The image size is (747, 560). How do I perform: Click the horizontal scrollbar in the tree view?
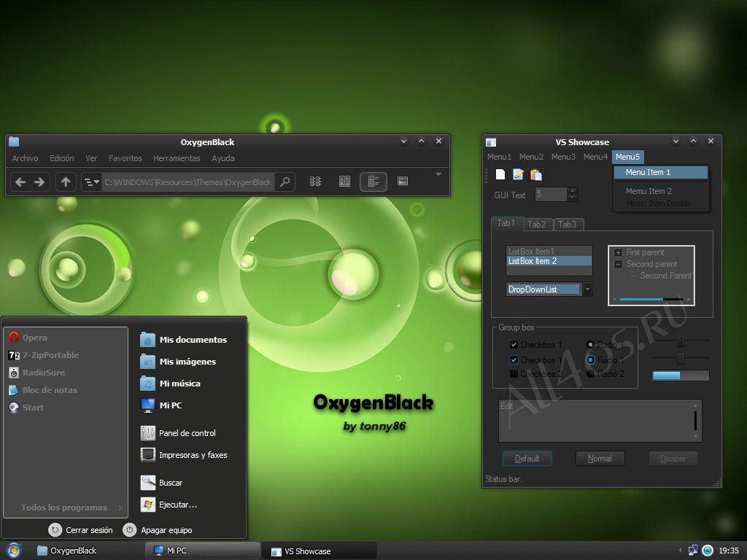click(x=651, y=300)
